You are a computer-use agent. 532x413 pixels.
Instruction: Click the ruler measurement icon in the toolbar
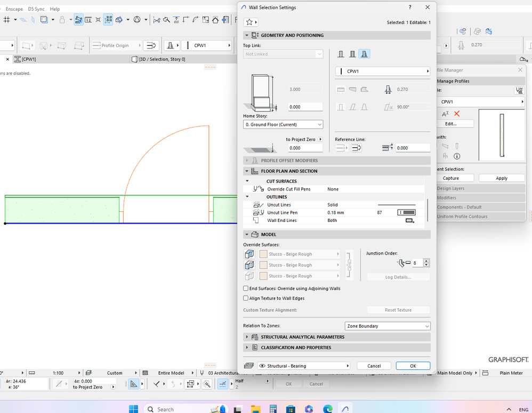88,20
